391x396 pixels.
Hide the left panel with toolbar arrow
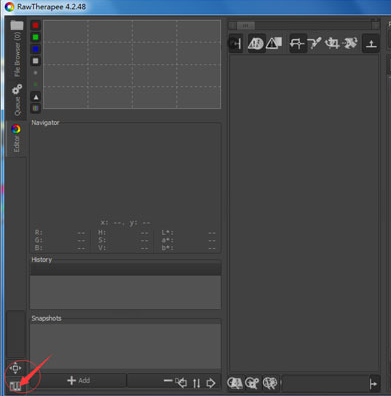236,43
